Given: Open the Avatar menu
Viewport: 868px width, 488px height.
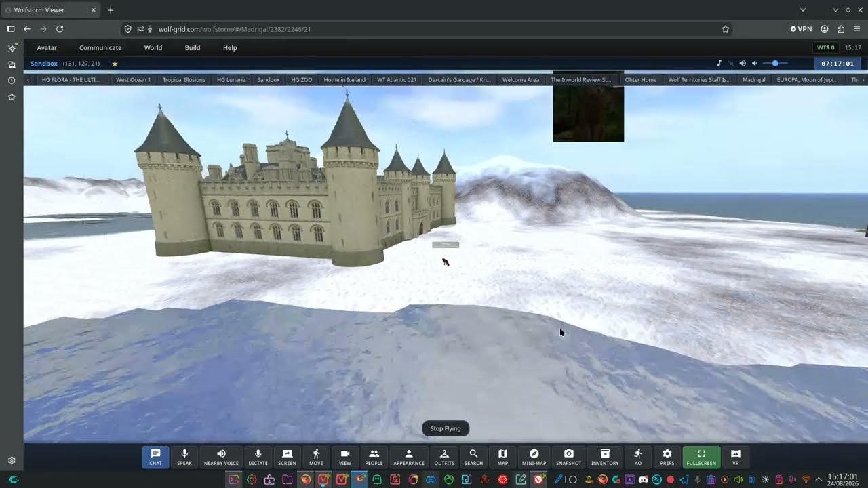Looking at the screenshot, I should 47,47.
